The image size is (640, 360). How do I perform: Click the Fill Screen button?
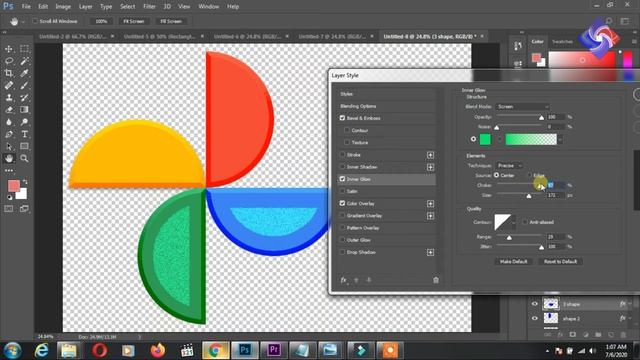click(x=171, y=21)
